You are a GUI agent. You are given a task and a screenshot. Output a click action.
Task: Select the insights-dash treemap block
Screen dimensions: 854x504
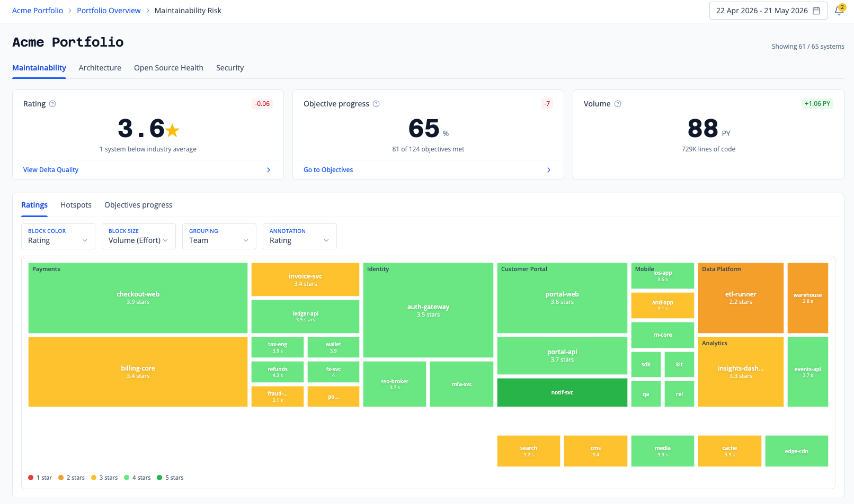[x=741, y=372]
